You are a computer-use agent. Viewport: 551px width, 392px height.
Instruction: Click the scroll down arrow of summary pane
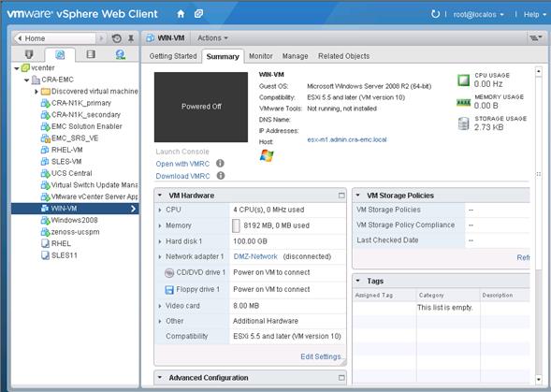click(x=539, y=379)
